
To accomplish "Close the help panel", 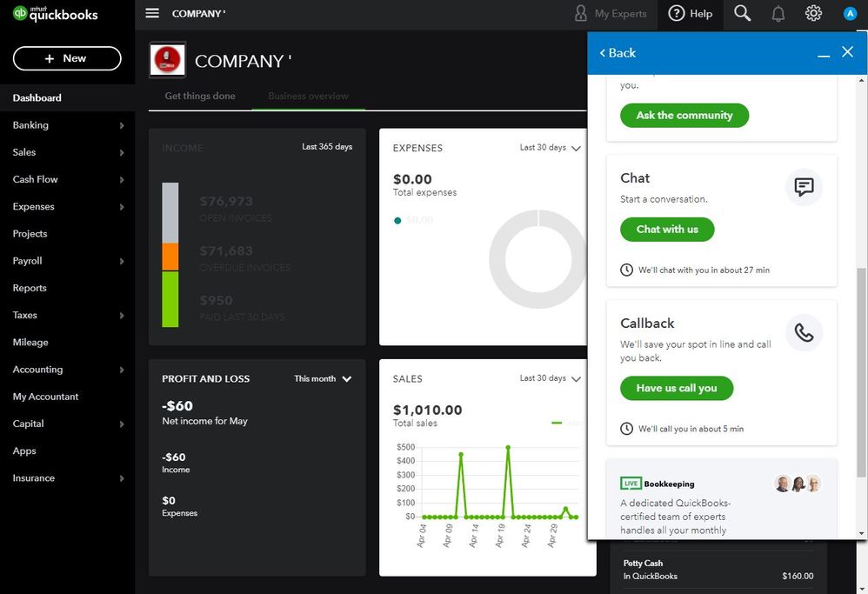I will tap(847, 52).
